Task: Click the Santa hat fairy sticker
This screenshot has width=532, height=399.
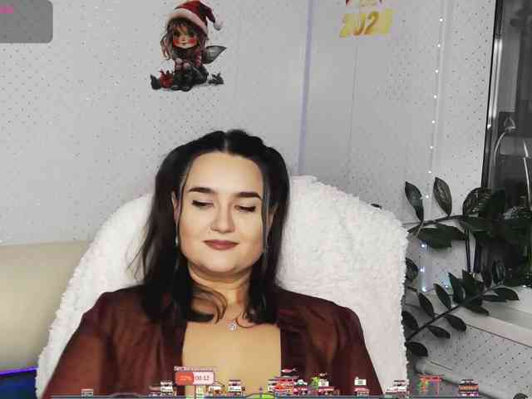Action: (188, 47)
